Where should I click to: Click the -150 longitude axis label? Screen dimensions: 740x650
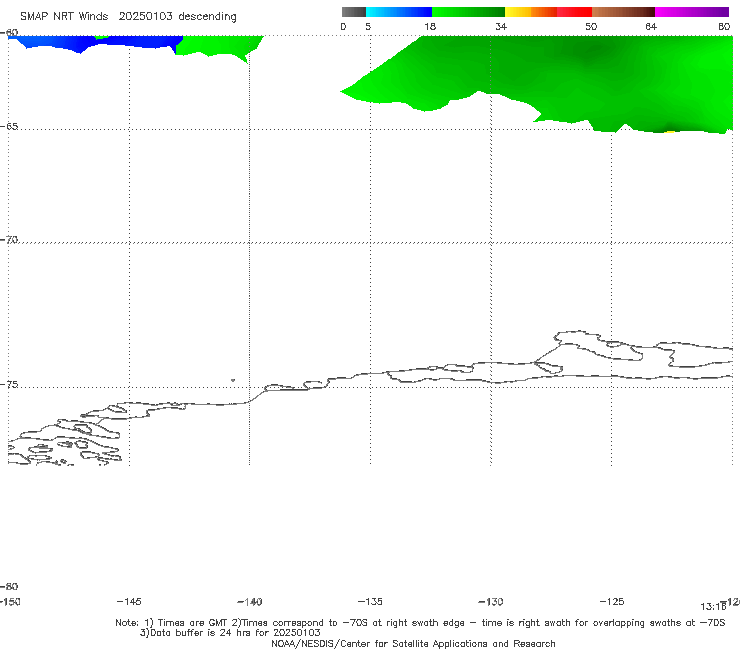10,602
